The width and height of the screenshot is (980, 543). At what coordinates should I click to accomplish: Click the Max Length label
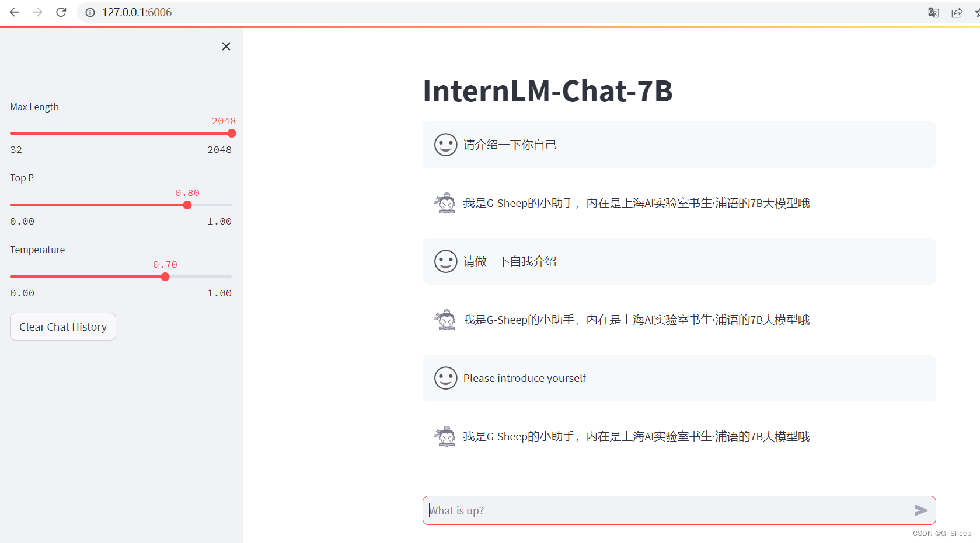click(x=34, y=107)
